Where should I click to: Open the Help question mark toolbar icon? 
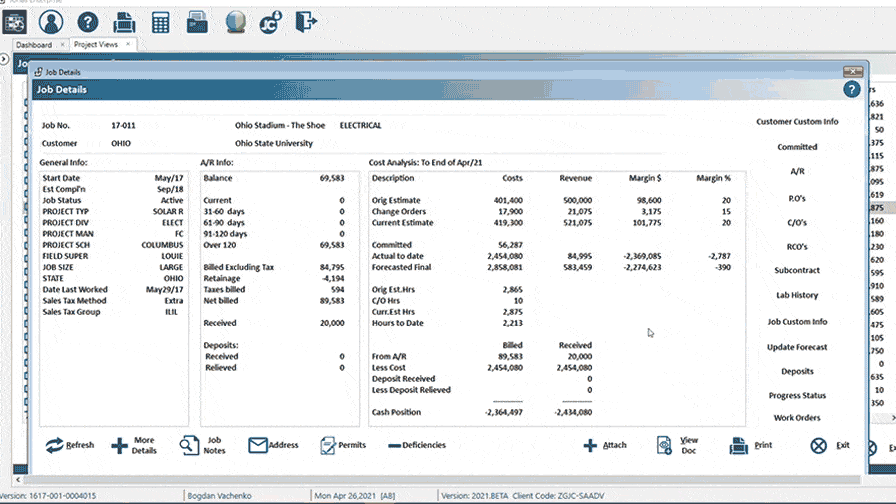pos(87,22)
